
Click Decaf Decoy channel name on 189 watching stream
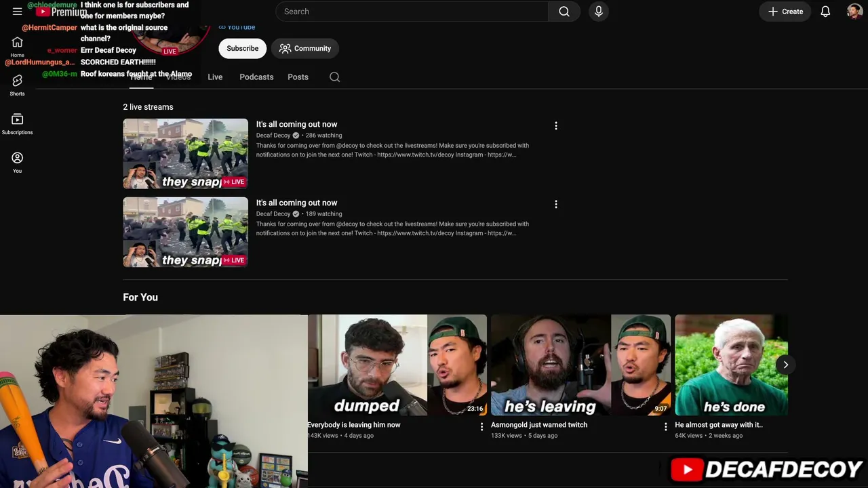coord(273,214)
